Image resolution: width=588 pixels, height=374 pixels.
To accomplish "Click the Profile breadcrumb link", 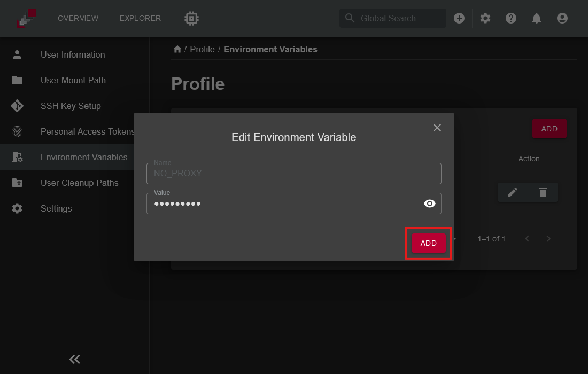I will click(202, 50).
